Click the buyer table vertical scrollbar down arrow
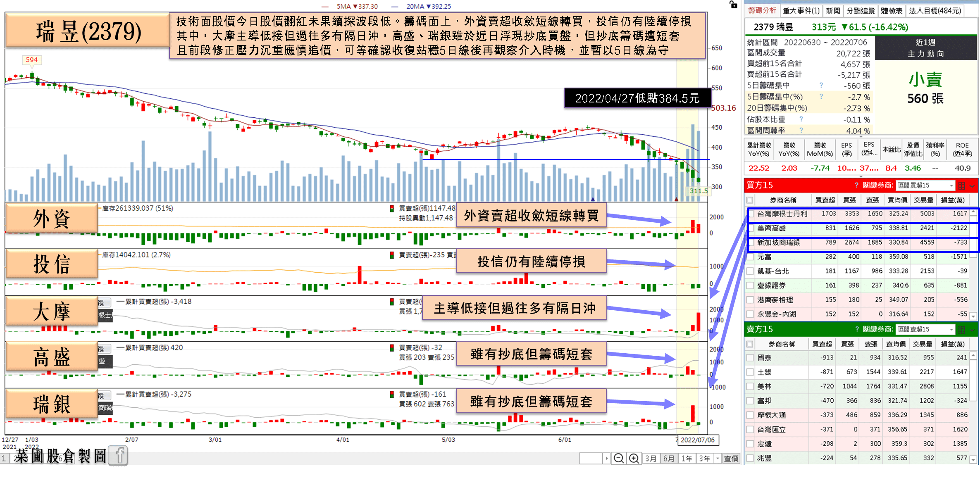The image size is (980, 478). click(x=973, y=316)
